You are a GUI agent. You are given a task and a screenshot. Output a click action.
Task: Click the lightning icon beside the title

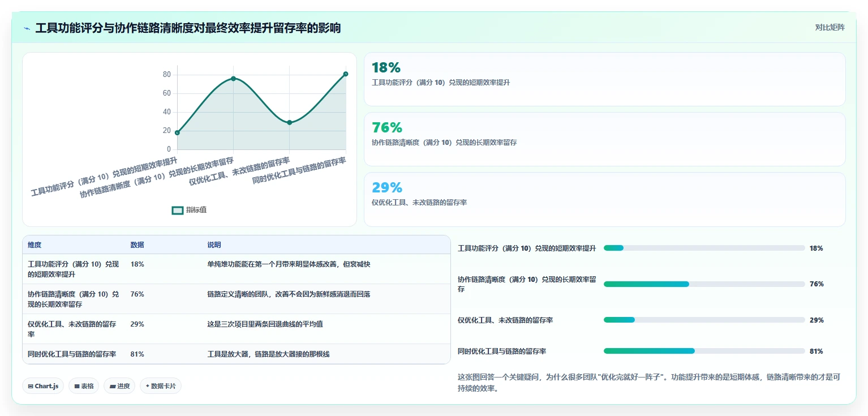coord(27,28)
